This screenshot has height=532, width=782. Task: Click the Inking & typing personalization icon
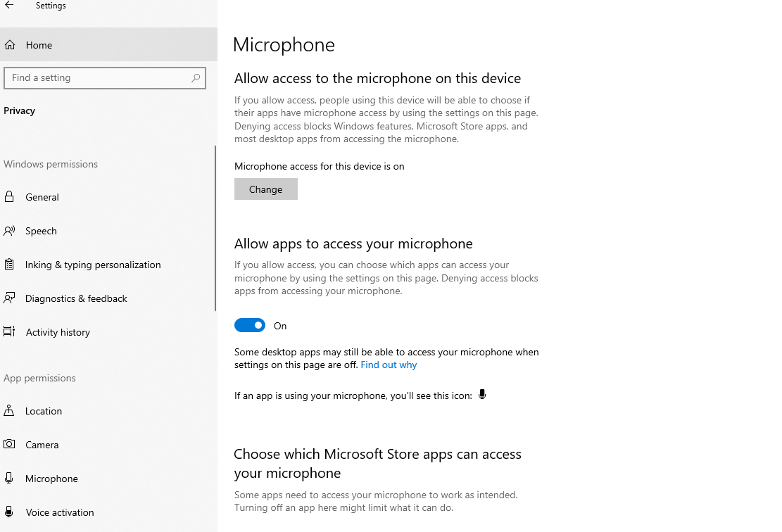(x=10, y=265)
